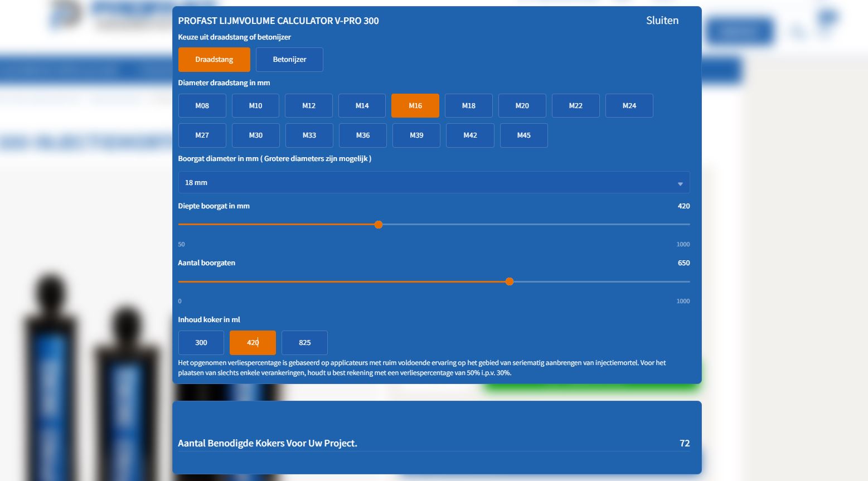Choose diameter M20
This screenshot has height=481, width=868.
pyautogui.click(x=522, y=106)
